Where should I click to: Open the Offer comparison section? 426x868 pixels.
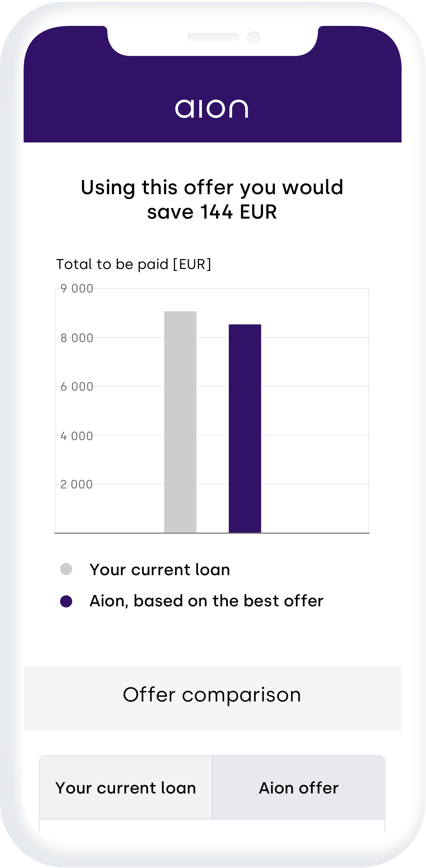pyautogui.click(x=212, y=695)
